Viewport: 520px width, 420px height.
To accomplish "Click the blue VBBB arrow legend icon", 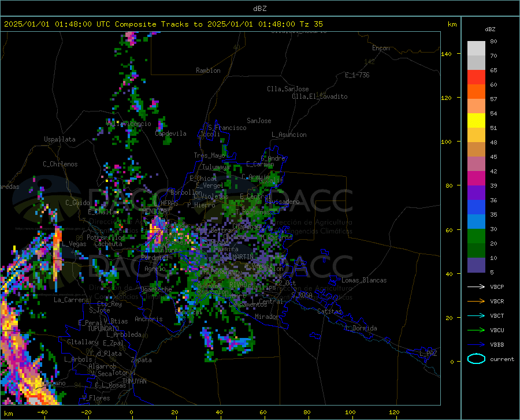I will [476, 345].
